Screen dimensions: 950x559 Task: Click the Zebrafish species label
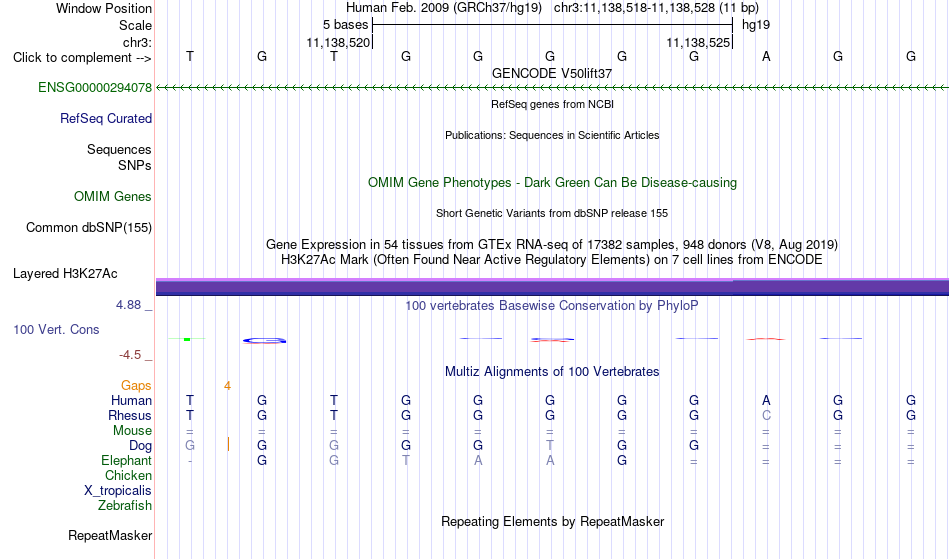[x=125, y=505]
